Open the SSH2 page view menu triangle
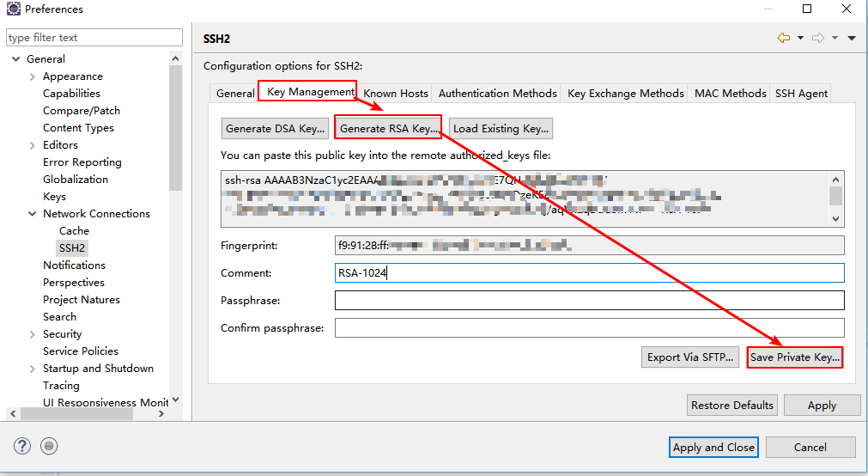Screen dimensions: 868x476 [x=852, y=39]
